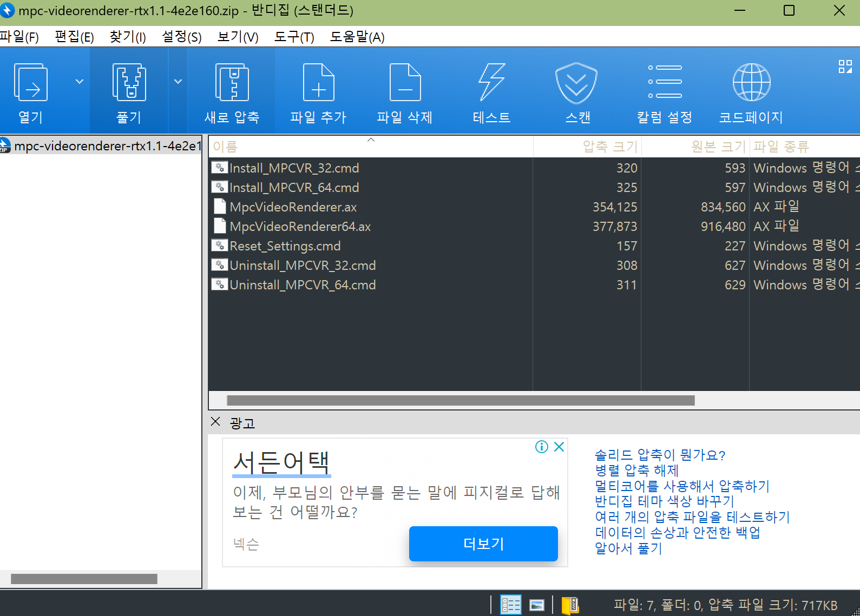
Task: Click the Add File (파일 추가) icon
Action: (318, 82)
